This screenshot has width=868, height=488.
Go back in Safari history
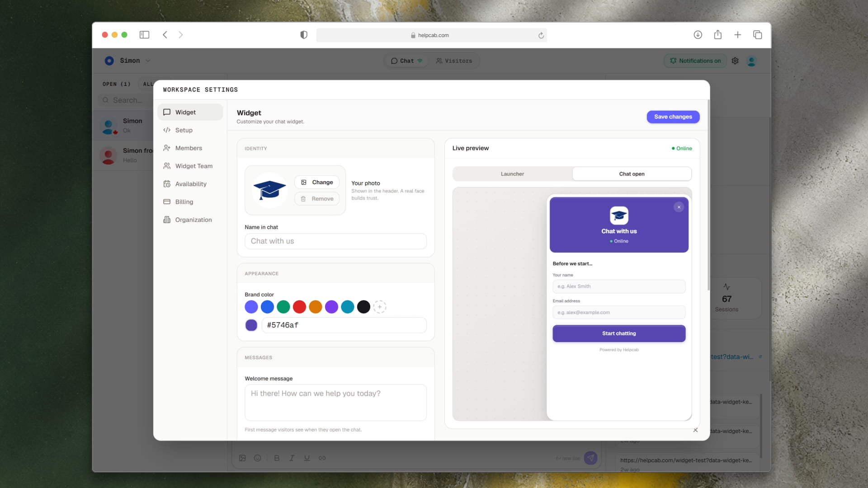[x=165, y=35]
